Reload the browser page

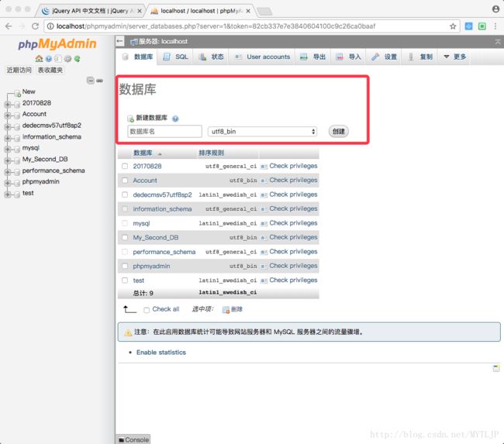35,26
